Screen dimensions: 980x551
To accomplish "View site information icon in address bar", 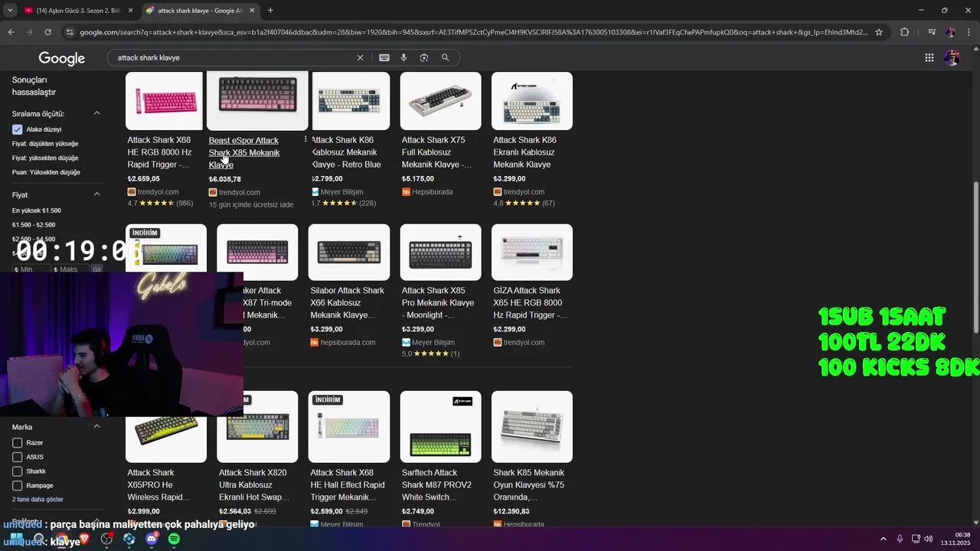I will (x=70, y=32).
